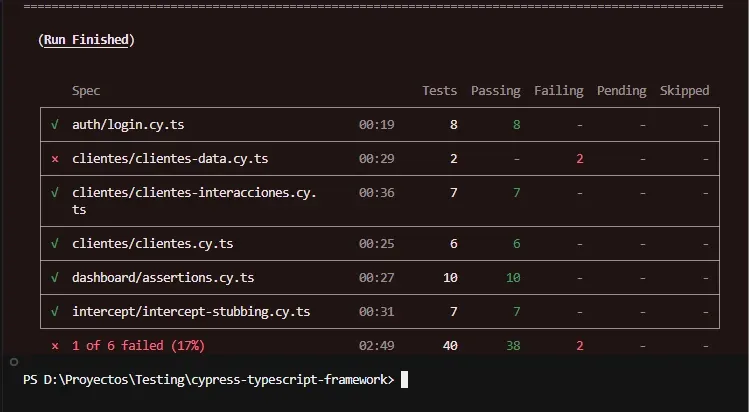
Task: Click the clientes/clientes-data.cy.ts spec name
Action: (x=170, y=158)
